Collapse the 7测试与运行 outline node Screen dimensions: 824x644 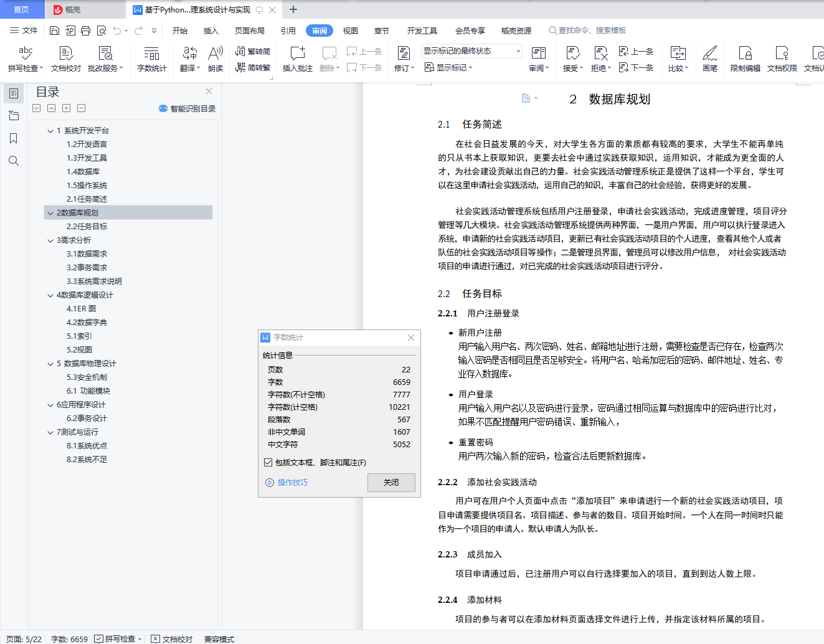coord(50,432)
